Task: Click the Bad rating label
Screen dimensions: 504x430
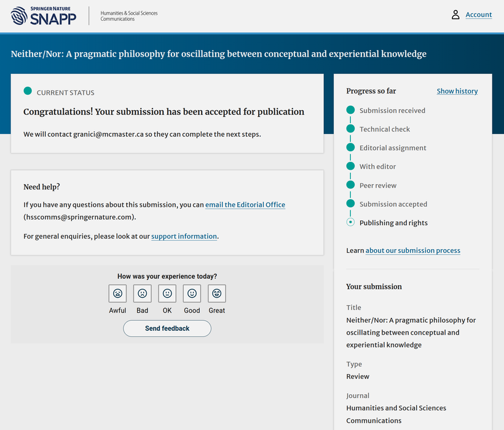Action: click(x=143, y=311)
